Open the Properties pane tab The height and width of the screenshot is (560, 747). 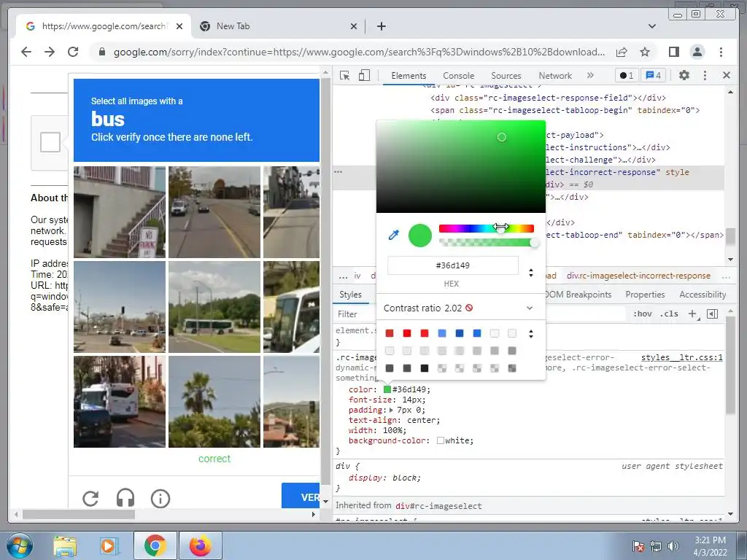[x=645, y=295]
